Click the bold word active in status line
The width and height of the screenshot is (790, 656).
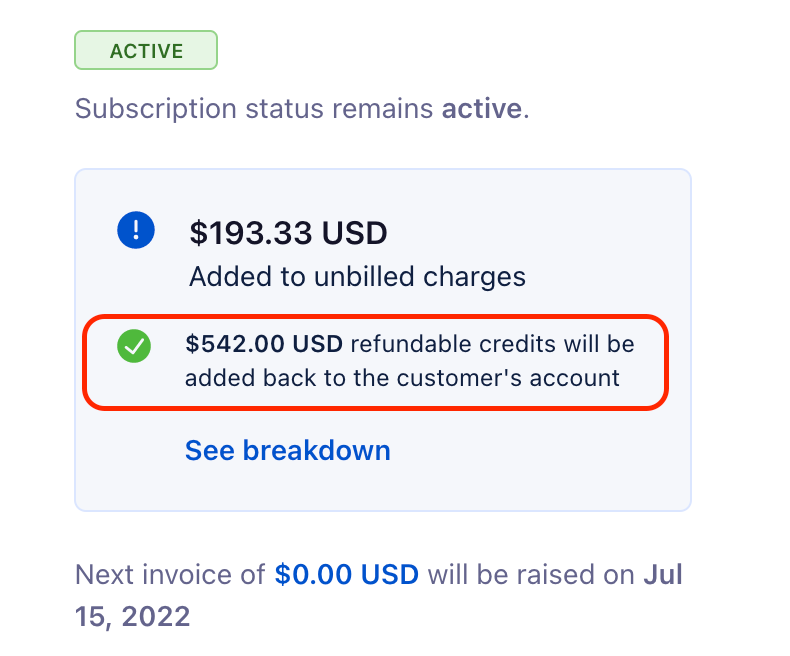(482, 108)
